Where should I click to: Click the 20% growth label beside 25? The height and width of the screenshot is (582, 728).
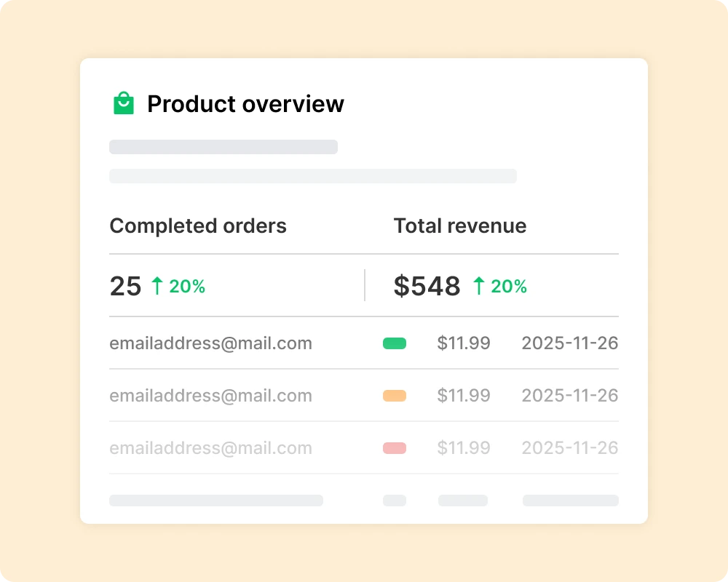coord(187,287)
